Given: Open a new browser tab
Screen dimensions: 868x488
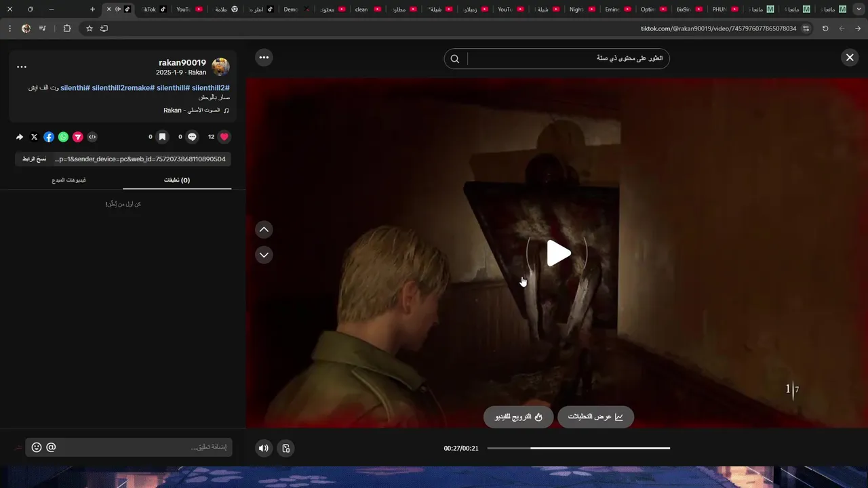Looking at the screenshot, I should [x=92, y=9].
